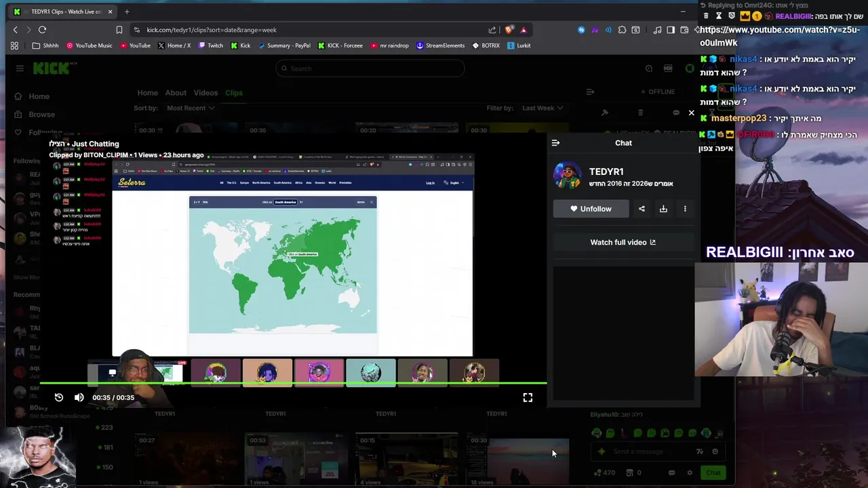Switch to the channel Home tab
The image size is (868, 488).
(x=147, y=93)
